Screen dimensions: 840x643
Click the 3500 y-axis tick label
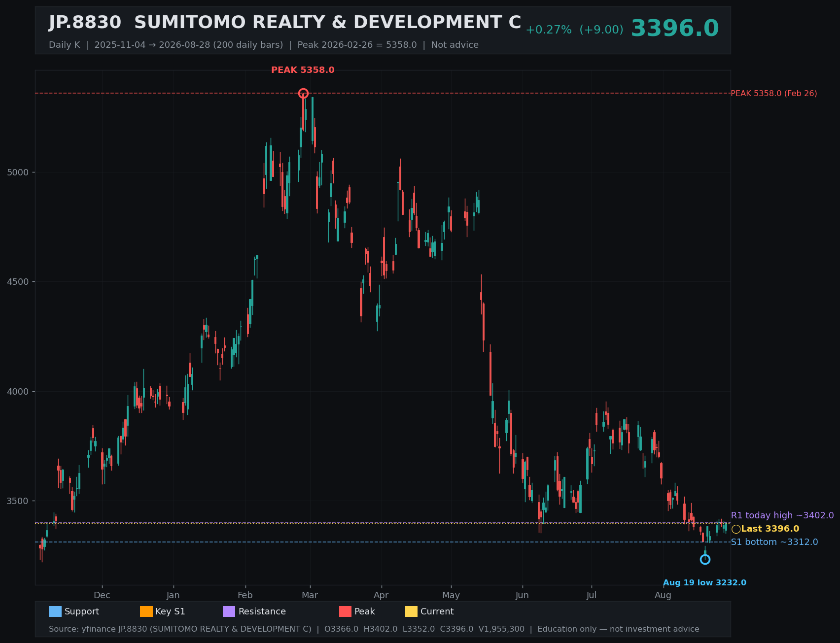[18, 501]
